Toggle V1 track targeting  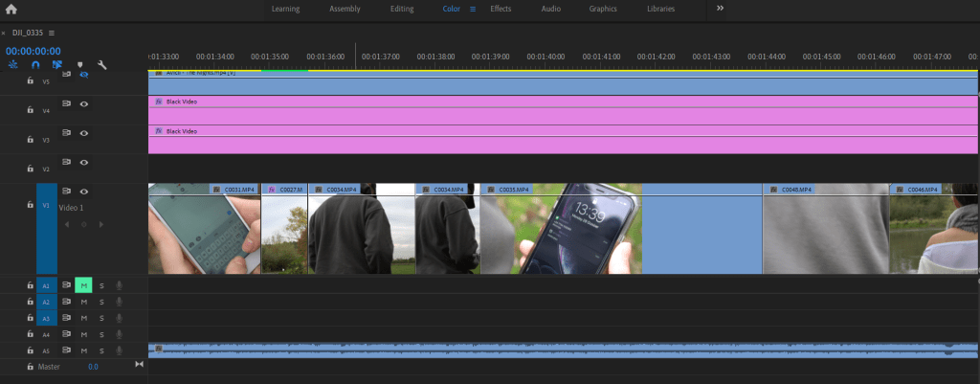(x=46, y=229)
